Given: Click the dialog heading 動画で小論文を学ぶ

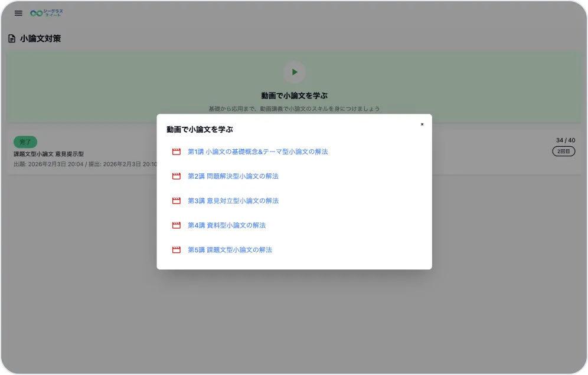Looking at the screenshot, I should click(200, 130).
